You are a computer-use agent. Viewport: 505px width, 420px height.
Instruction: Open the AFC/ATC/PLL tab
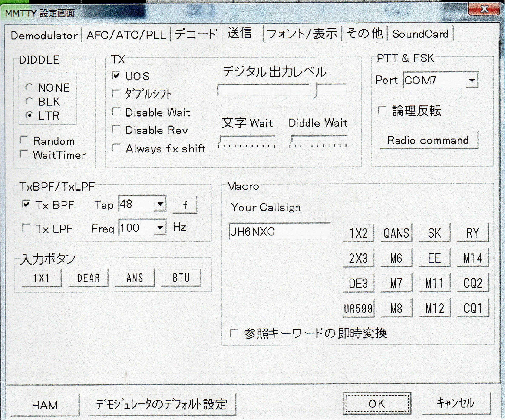(126, 35)
